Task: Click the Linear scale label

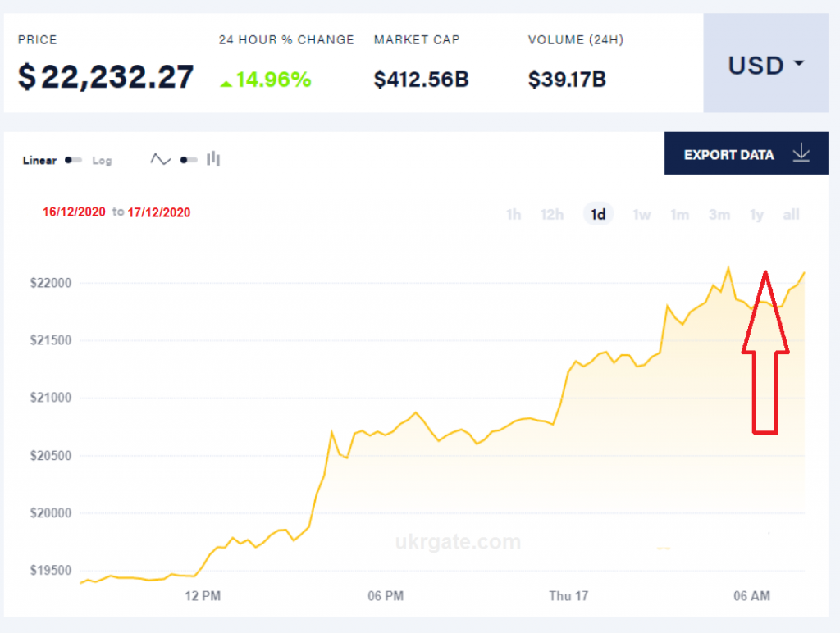Action: pyautogui.click(x=39, y=161)
